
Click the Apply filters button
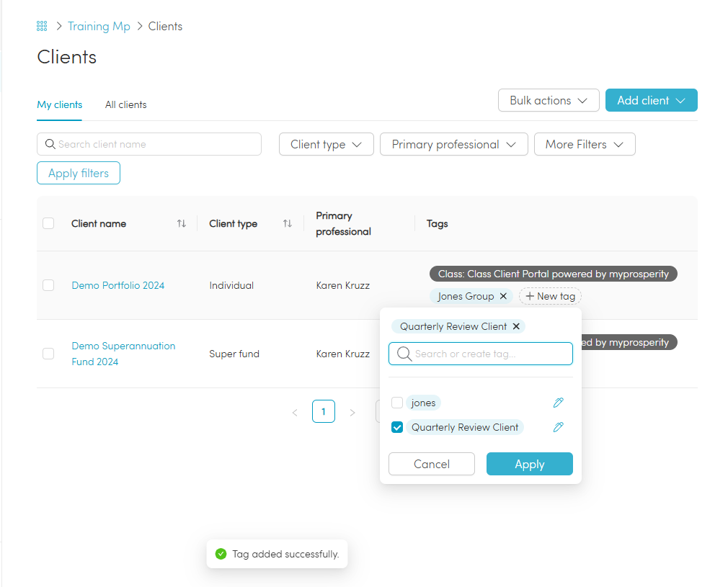79,173
